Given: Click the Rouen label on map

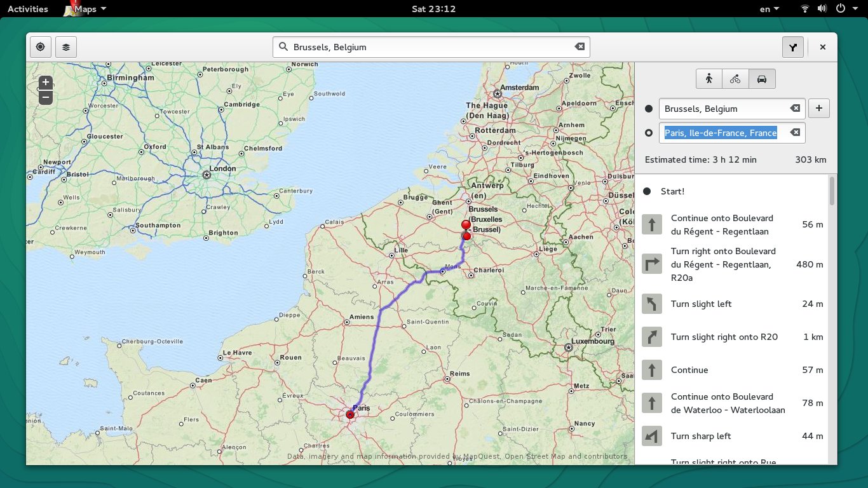Looking at the screenshot, I should (x=291, y=358).
